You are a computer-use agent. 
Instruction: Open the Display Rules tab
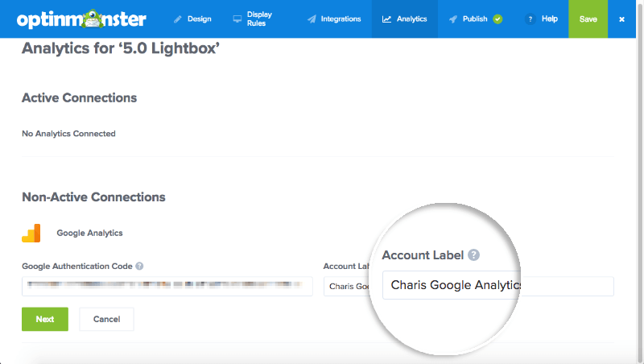coord(253,19)
